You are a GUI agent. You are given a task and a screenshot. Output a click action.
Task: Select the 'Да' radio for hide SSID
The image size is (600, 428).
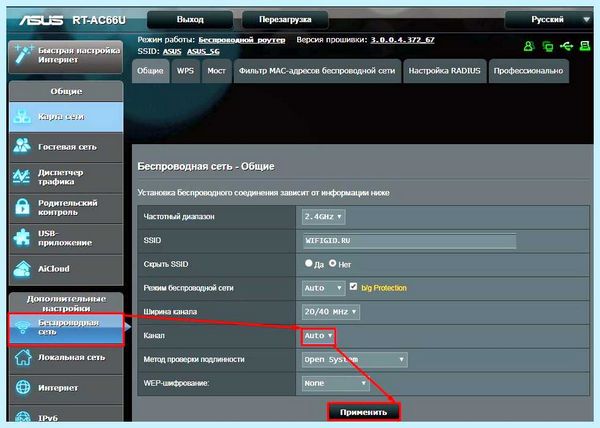pos(308,263)
